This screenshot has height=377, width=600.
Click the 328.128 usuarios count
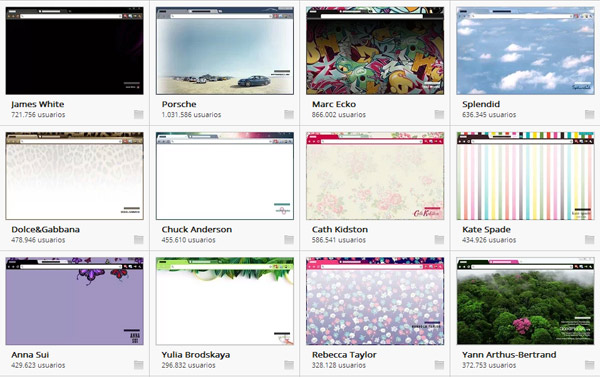(339, 365)
